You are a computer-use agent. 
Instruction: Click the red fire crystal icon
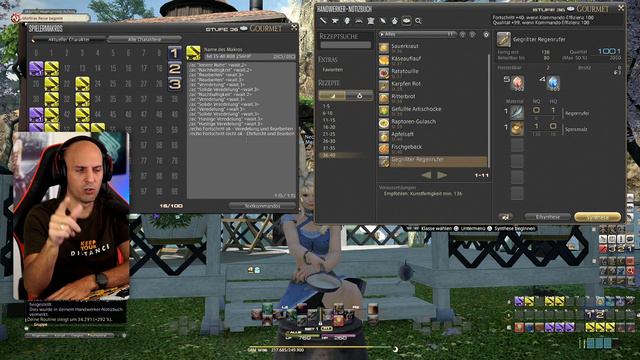[x=518, y=83]
